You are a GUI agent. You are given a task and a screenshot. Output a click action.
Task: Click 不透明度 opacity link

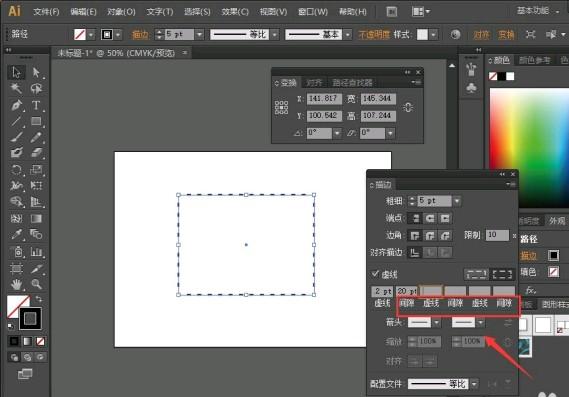[374, 34]
